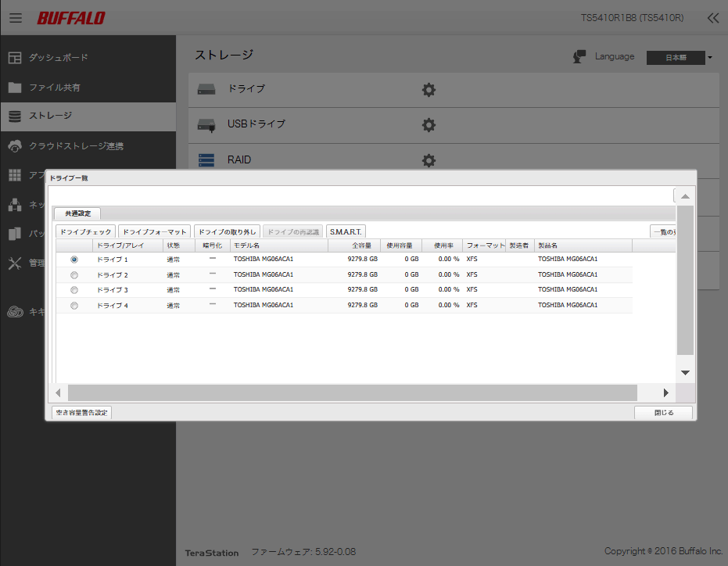The height and width of the screenshot is (566, 728).
Task: Sort by 状態 column header
Action: pos(179,245)
